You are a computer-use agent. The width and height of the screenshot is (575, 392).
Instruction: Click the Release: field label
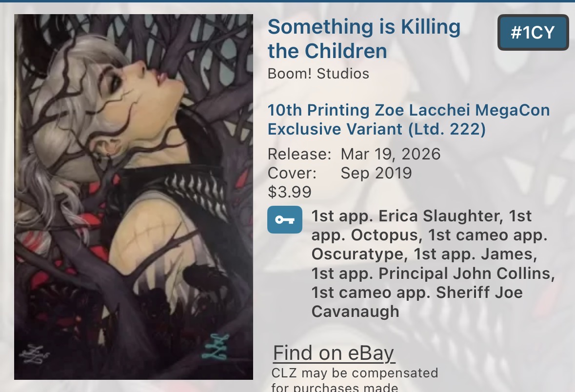click(299, 154)
